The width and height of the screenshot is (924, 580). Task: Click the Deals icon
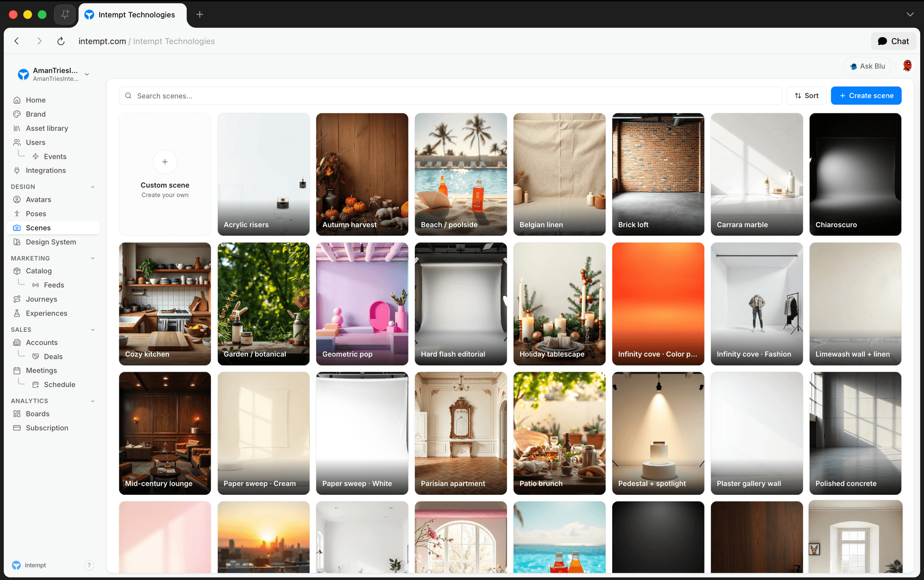[36, 356]
